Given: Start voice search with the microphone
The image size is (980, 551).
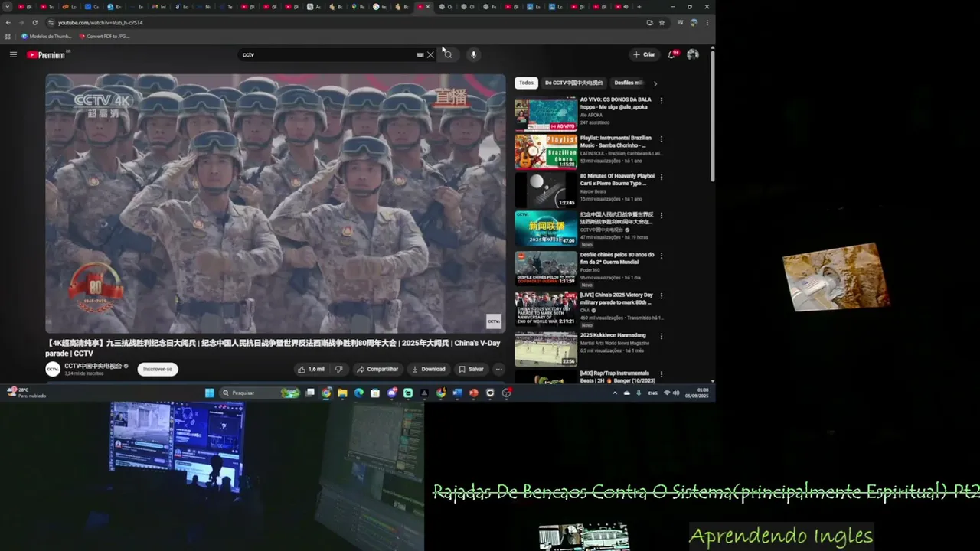Looking at the screenshot, I should (473, 54).
